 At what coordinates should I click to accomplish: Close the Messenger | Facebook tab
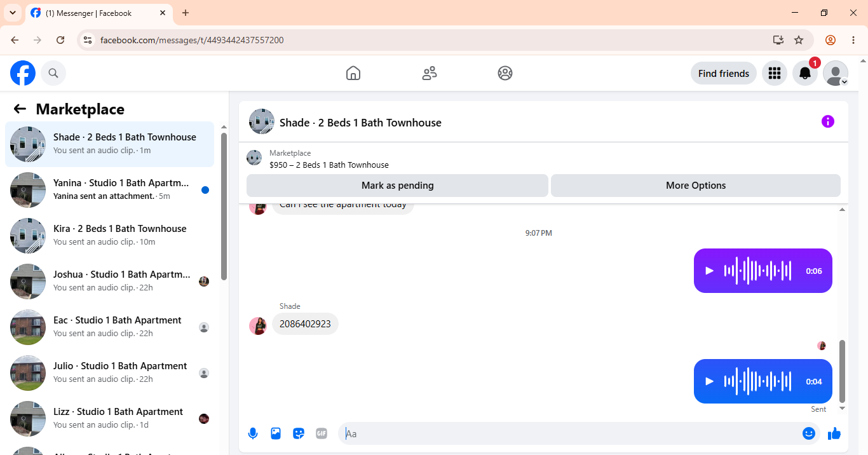tap(163, 13)
